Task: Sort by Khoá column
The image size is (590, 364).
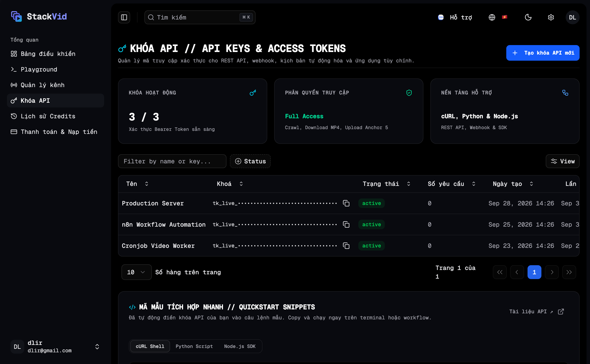Action: pyautogui.click(x=230, y=184)
